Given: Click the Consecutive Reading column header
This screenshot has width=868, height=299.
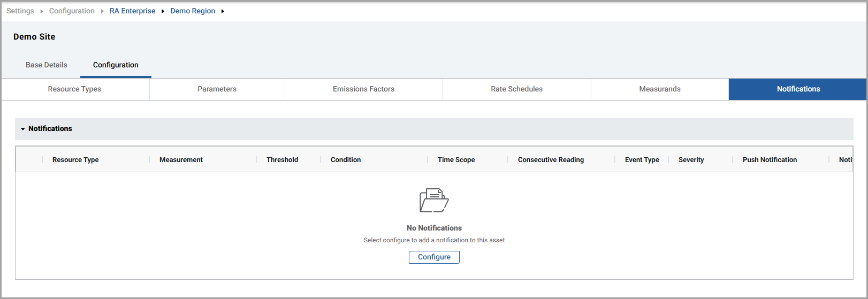Looking at the screenshot, I should [x=551, y=160].
